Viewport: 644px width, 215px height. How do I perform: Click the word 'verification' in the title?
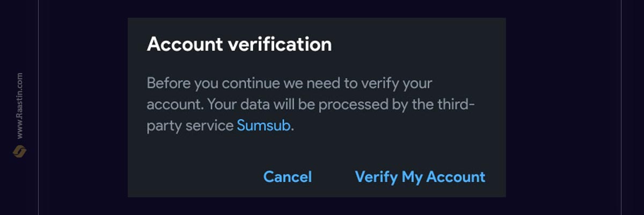(x=280, y=44)
